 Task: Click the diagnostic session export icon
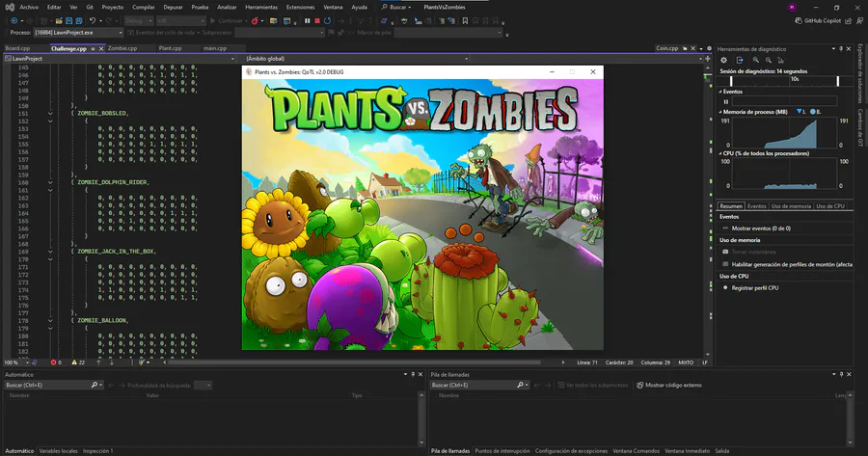[x=740, y=61]
